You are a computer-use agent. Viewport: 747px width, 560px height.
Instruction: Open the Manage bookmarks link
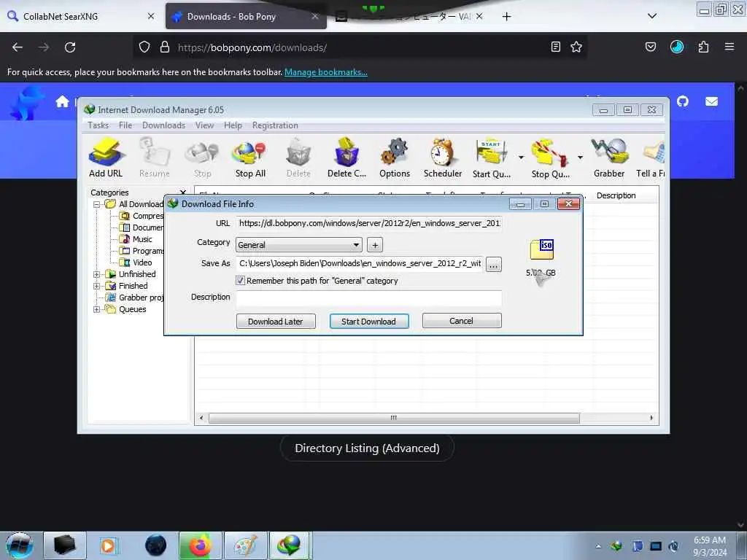tap(326, 72)
